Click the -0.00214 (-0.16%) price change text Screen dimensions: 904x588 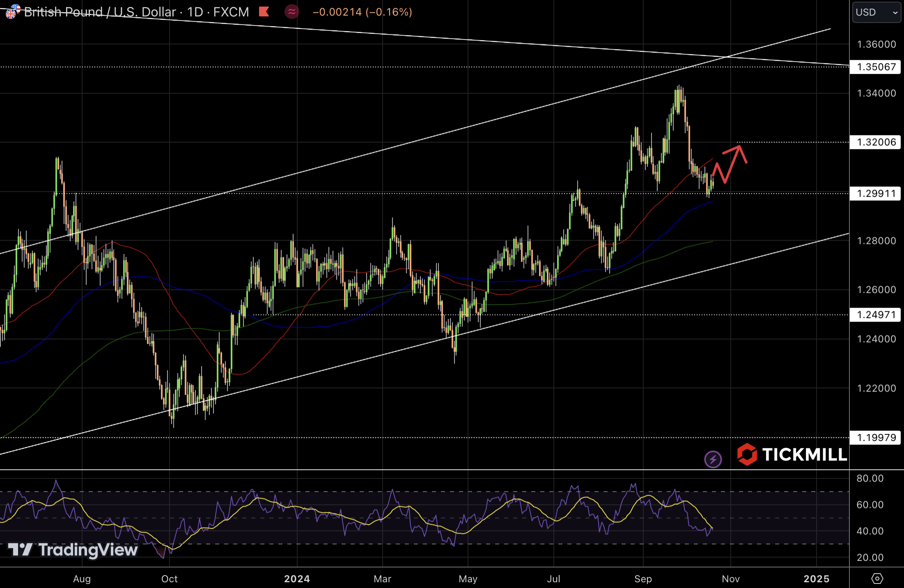[x=362, y=12]
